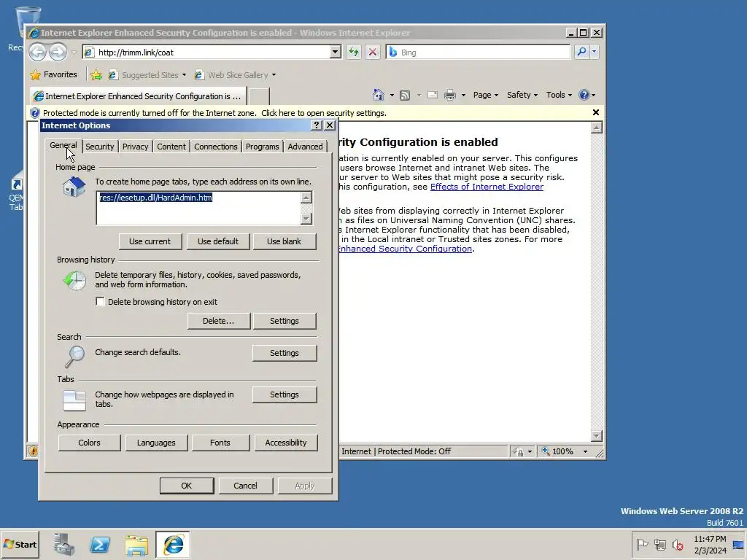Switch to the Programs tab
The width and height of the screenshot is (747, 560).
[x=262, y=147]
